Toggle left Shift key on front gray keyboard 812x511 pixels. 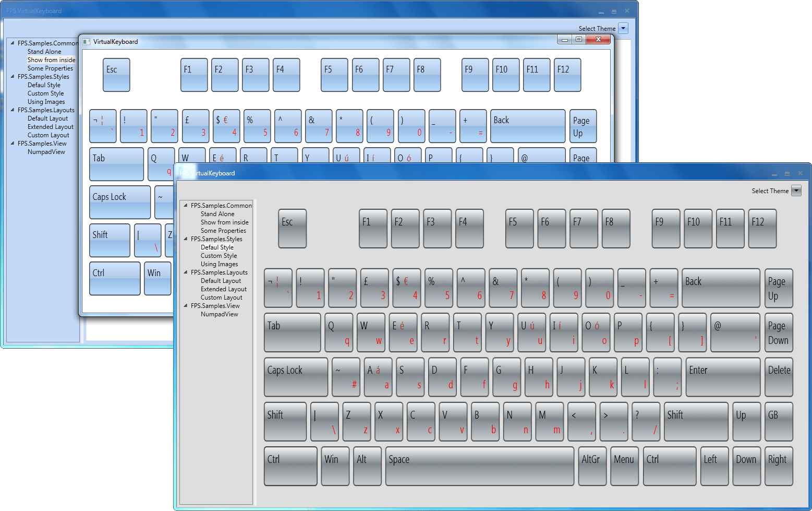click(285, 422)
